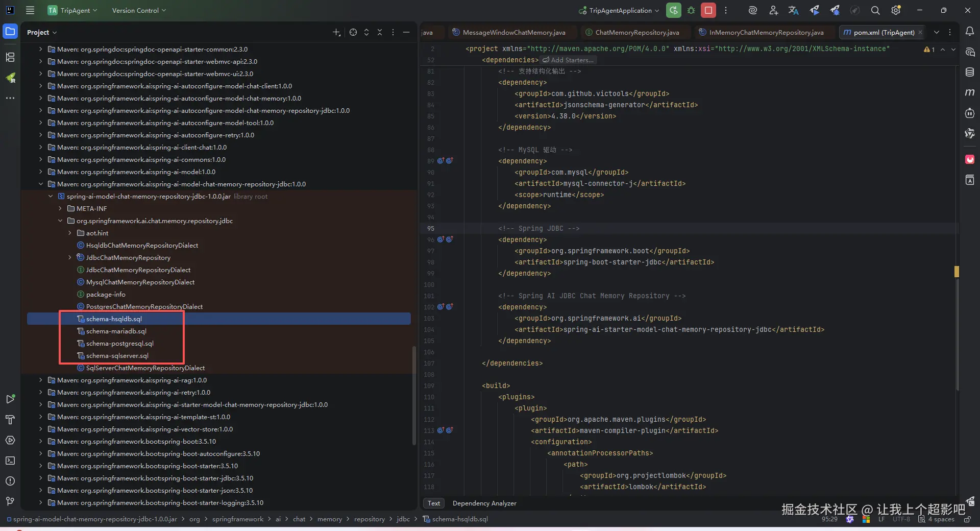Image resolution: width=980 pixels, height=531 pixels.
Task: Open the Maven tool window
Action: pyautogui.click(x=970, y=92)
